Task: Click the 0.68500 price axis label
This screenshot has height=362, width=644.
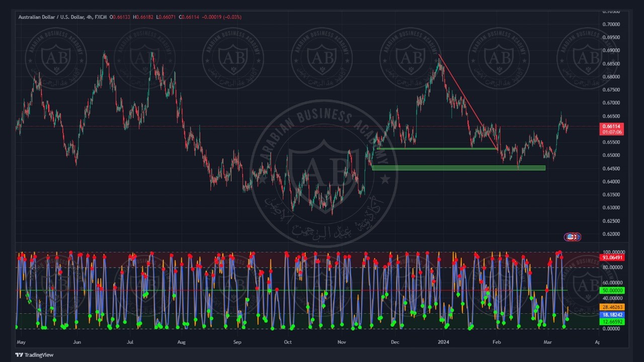Action: [x=611, y=63]
